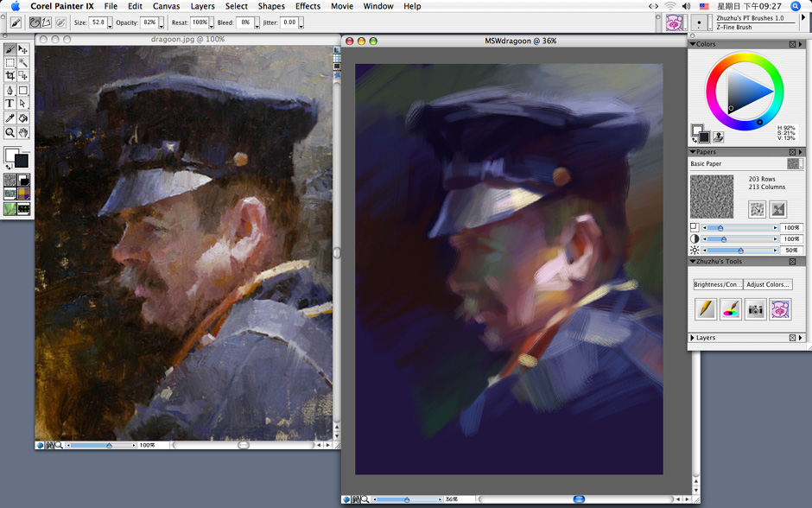Collapse the Papers panel
This screenshot has height=508, width=812.
coord(693,152)
